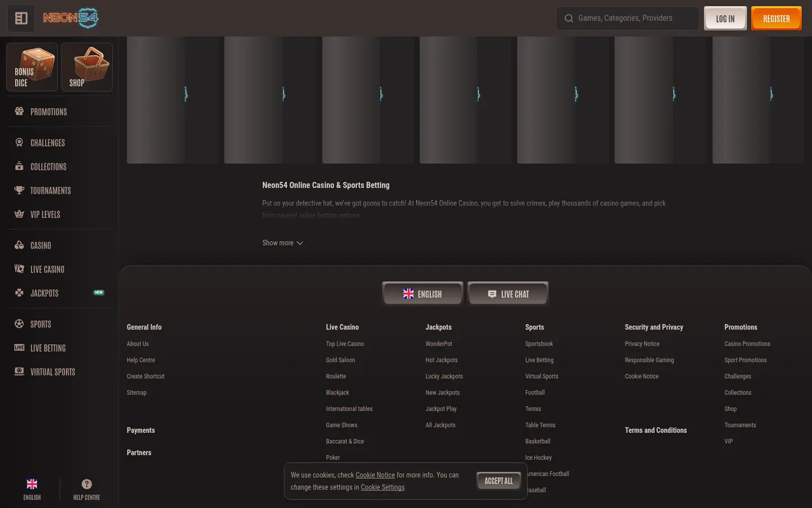Image resolution: width=812 pixels, height=508 pixels.
Task: Open Cookie Notice link under Security and Privacy
Action: tap(642, 376)
